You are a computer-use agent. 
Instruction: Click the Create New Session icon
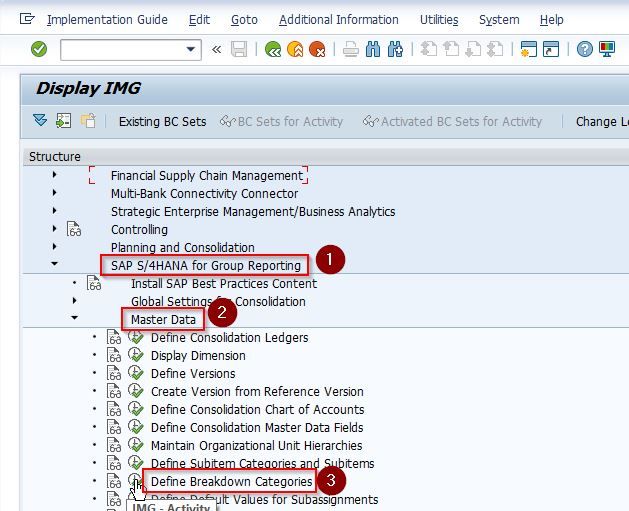click(529, 49)
